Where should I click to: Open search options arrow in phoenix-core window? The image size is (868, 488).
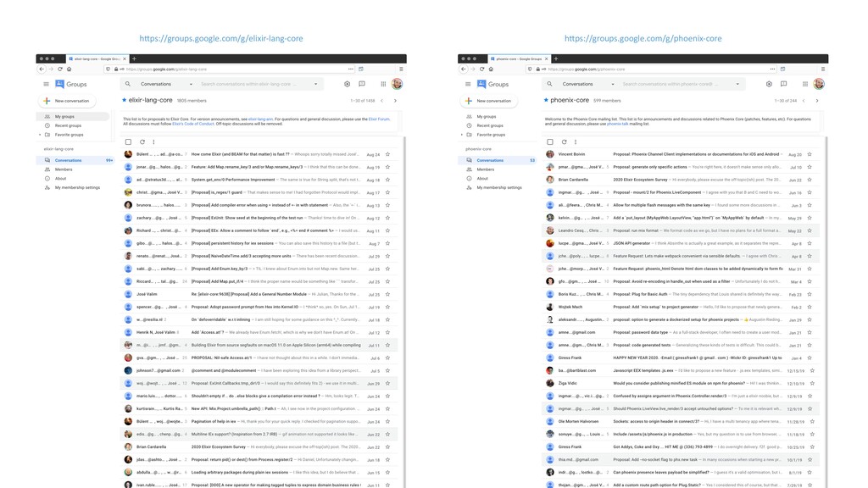click(x=738, y=84)
